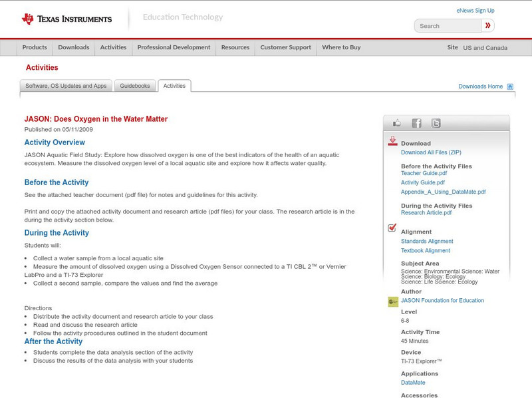Click the title JASON: Does Oxygen in the Water Matter
Screen dimensions: 532x398
pos(96,119)
